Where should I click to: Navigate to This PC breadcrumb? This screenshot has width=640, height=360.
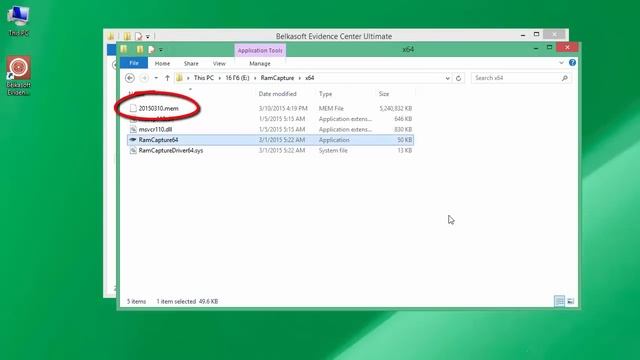pyautogui.click(x=204, y=78)
